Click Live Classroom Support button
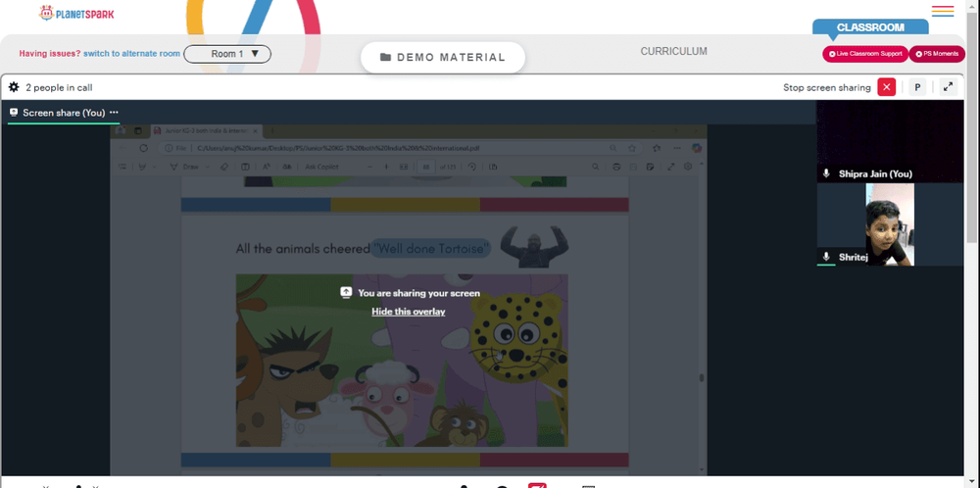Screen dimensions: 980x488 tap(865, 54)
